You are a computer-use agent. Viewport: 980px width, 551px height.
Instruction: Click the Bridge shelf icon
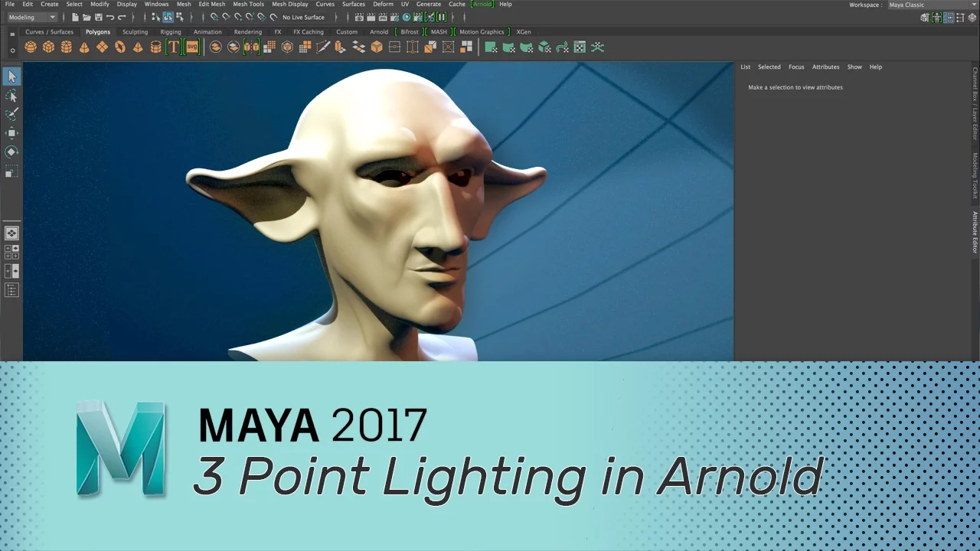point(358,47)
